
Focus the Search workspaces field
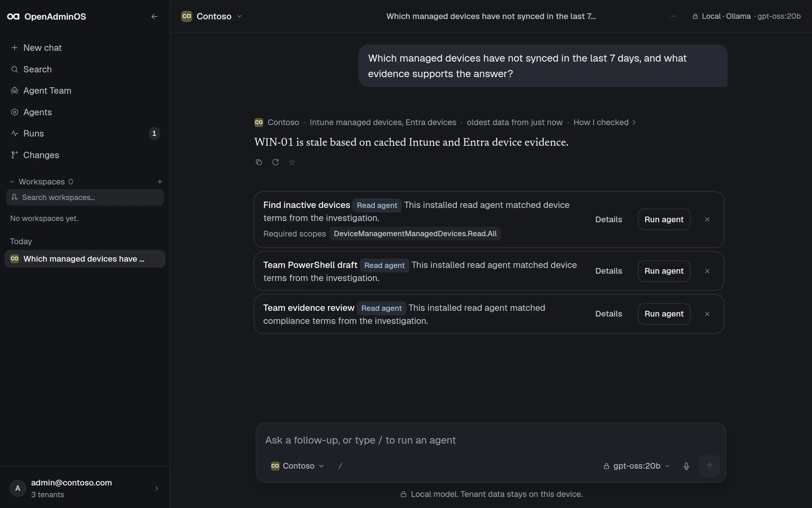point(85,197)
